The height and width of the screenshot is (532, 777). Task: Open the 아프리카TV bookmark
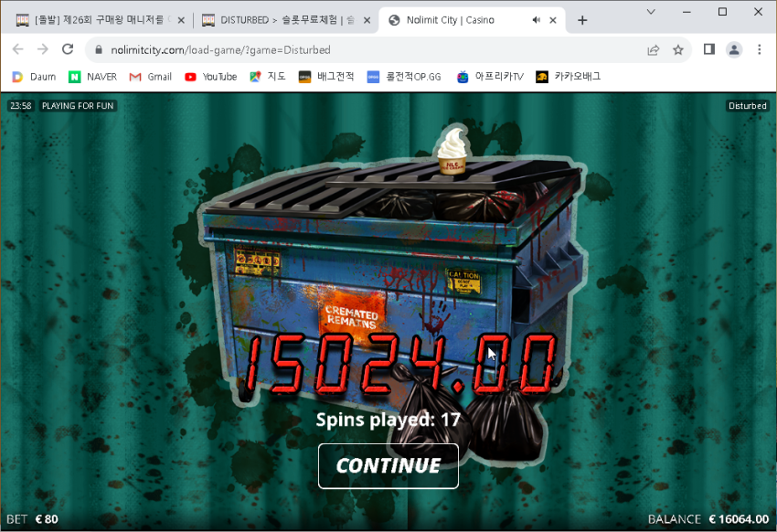[x=490, y=77]
